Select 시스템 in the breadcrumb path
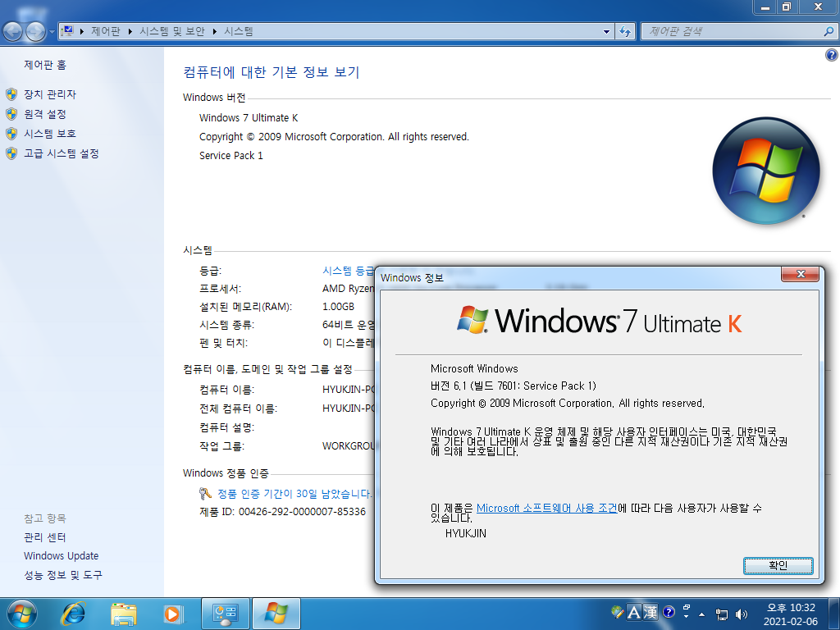Viewport: 840px width, 630px height. pos(239,31)
